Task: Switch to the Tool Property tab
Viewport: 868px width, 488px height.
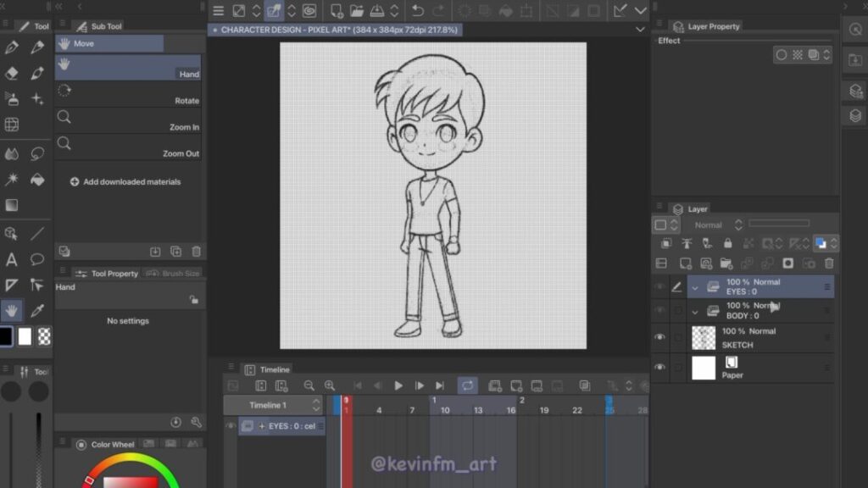Action: tap(108, 274)
